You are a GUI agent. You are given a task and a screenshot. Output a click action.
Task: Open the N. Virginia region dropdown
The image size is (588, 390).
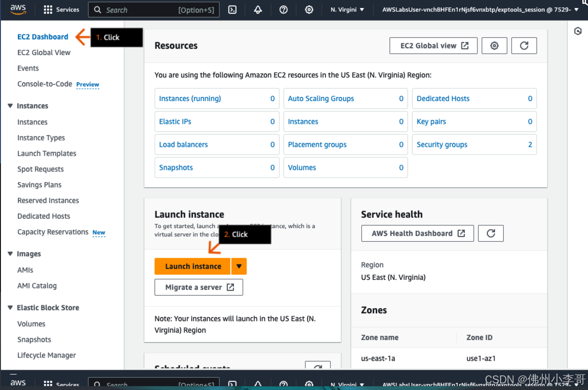pos(347,9)
